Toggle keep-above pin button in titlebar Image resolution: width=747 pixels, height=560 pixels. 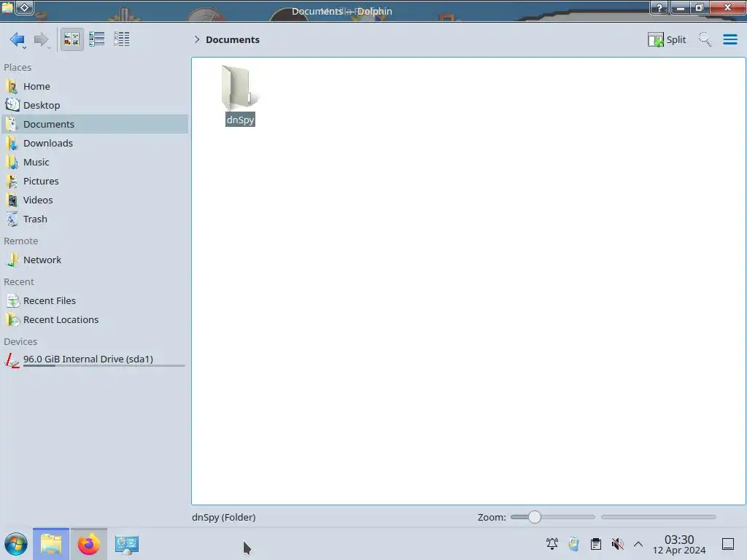(x=24, y=7)
